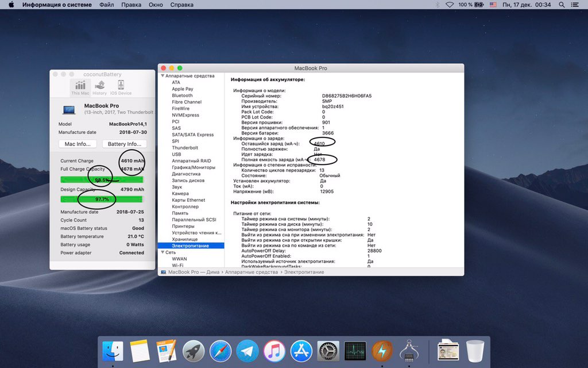Select USB in sidebar

(176, 154)
